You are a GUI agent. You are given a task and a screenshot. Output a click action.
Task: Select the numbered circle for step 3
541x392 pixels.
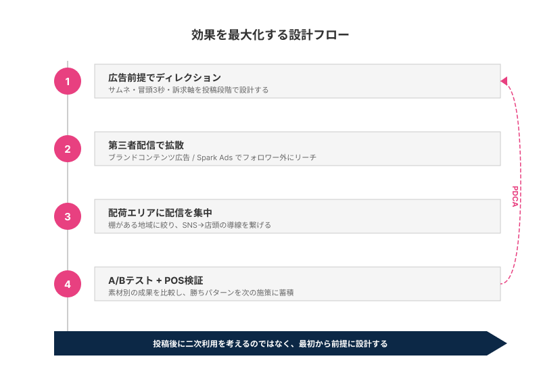tap(68, 217)
